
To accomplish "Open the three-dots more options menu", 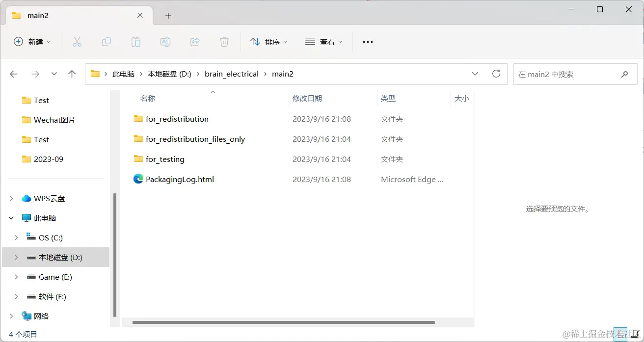I will click(368, 42).
